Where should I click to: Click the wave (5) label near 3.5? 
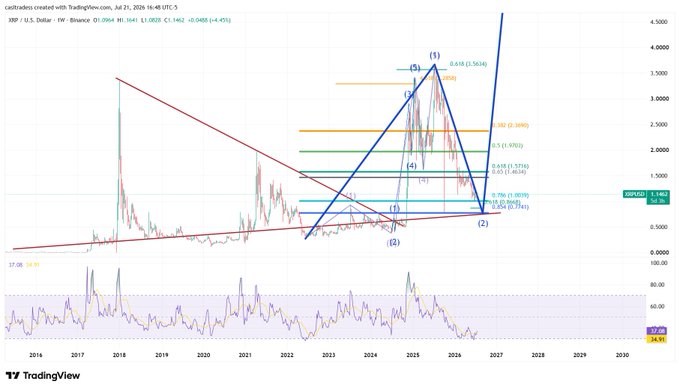coord(415,68)
